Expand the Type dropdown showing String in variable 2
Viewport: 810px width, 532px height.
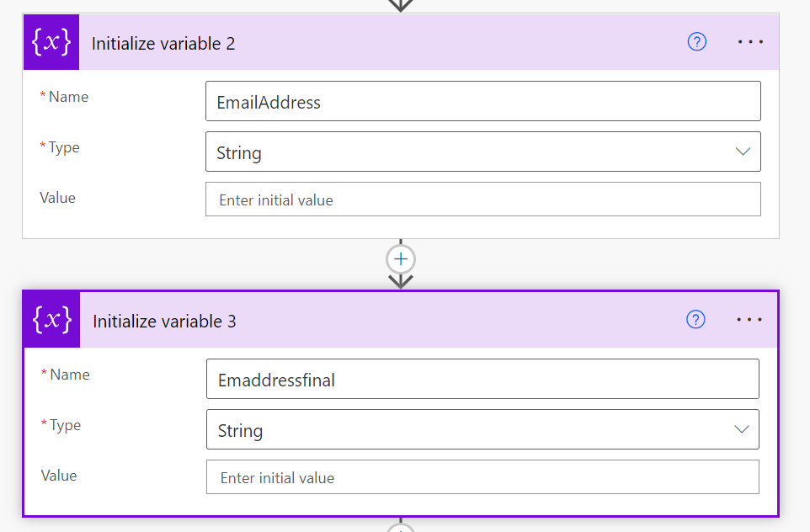(x=482, y=152)
